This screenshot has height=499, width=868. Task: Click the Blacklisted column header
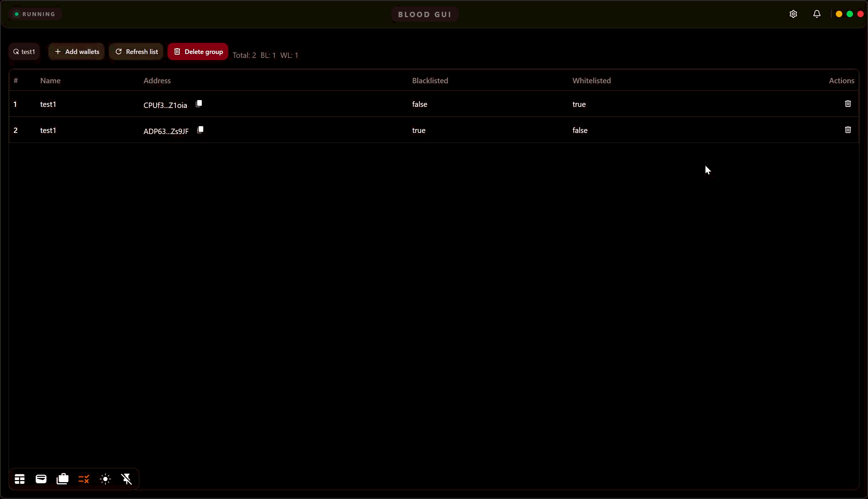(x=430, y=81)
